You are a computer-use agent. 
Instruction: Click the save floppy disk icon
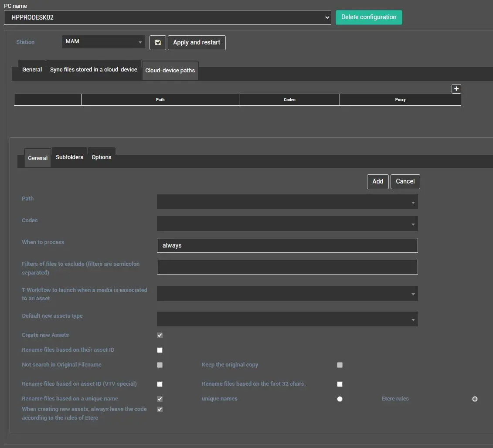click(158, 43)
